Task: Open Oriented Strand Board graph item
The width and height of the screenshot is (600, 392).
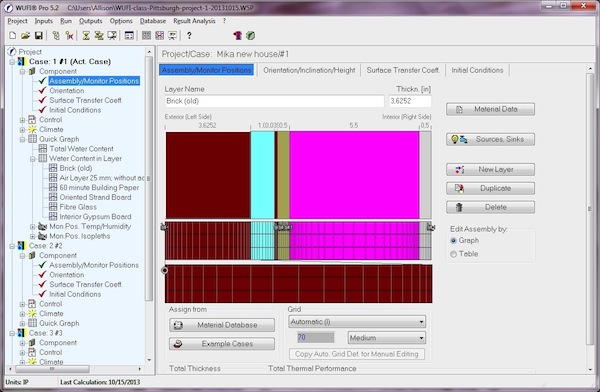Action: click(x=95, y=197)
